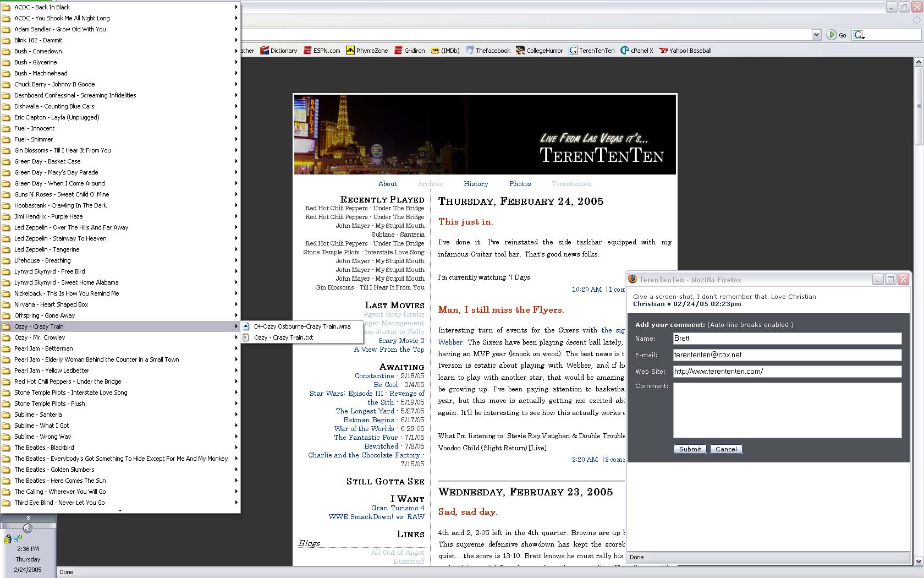Screen dimensions: 924x578
Task: Click the round back arrow on taskbar
Action: 28,528
